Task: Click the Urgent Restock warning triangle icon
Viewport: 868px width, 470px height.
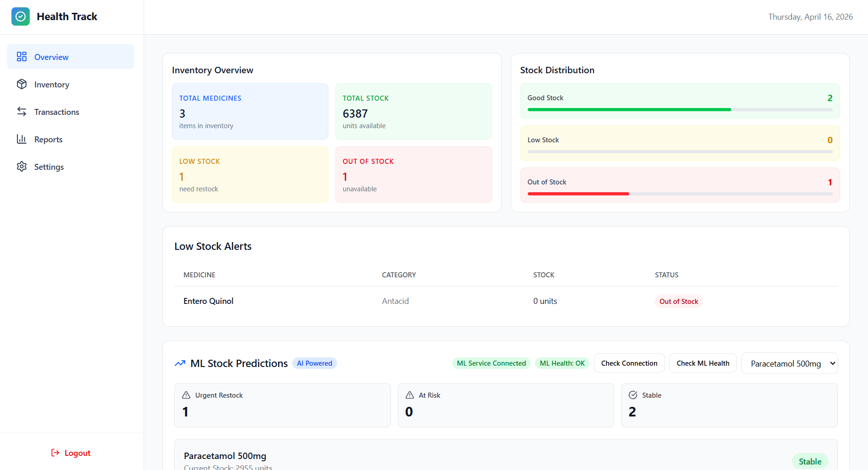Action: [x=186, y=395]
